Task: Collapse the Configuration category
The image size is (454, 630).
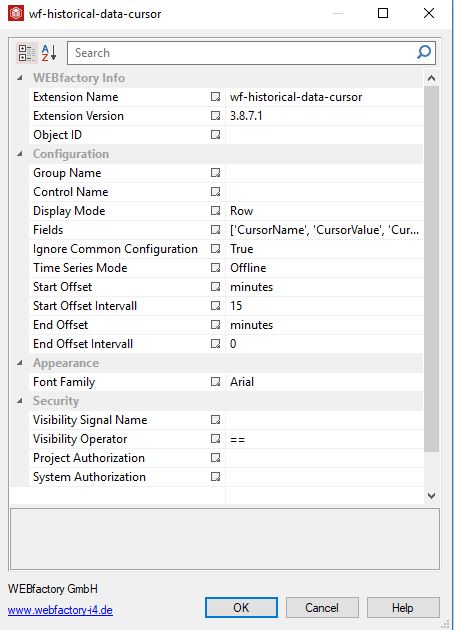Action: 20,154
